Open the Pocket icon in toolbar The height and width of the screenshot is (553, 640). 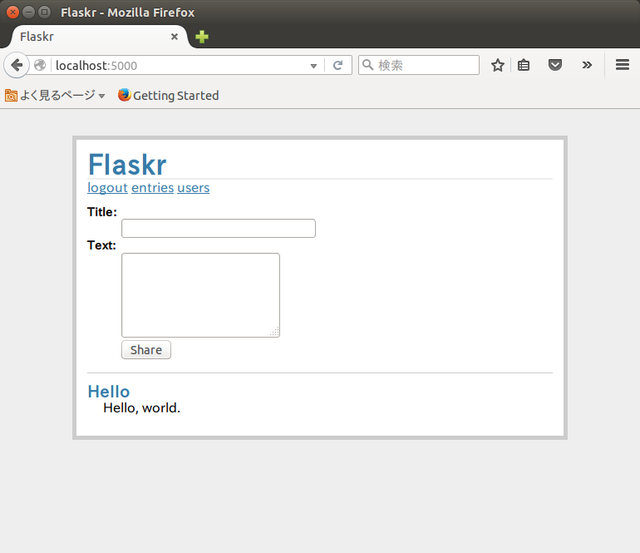[x=555, y=65]
